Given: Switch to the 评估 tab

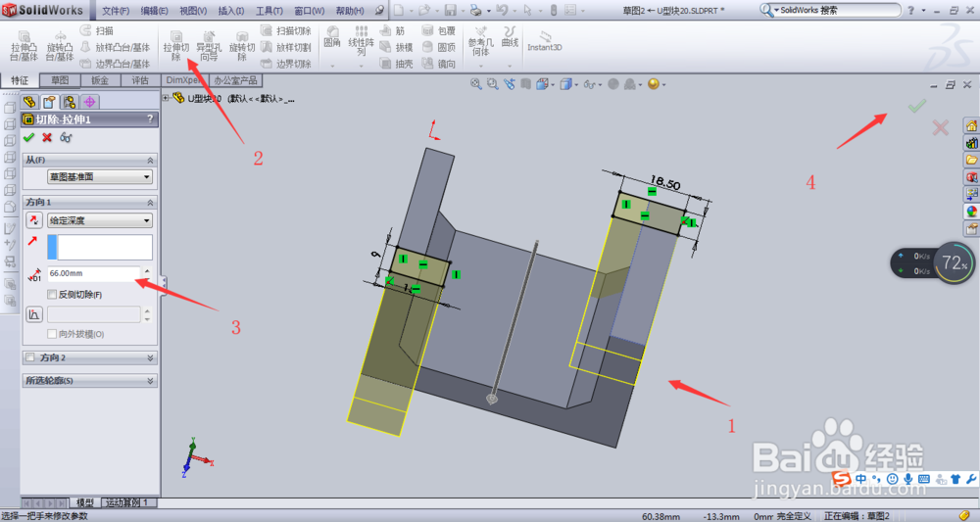Looking at the screenshot, I should pyautogui.click(x=140, y=80).
